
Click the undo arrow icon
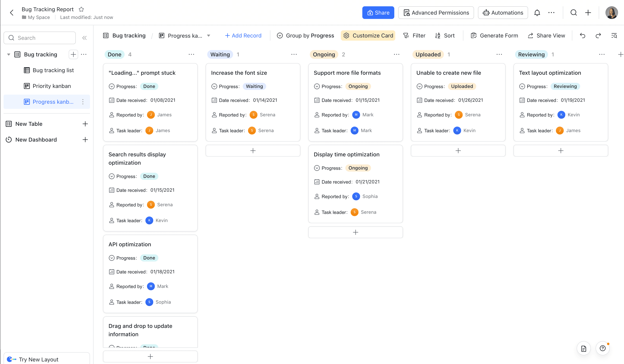[582, 36]
